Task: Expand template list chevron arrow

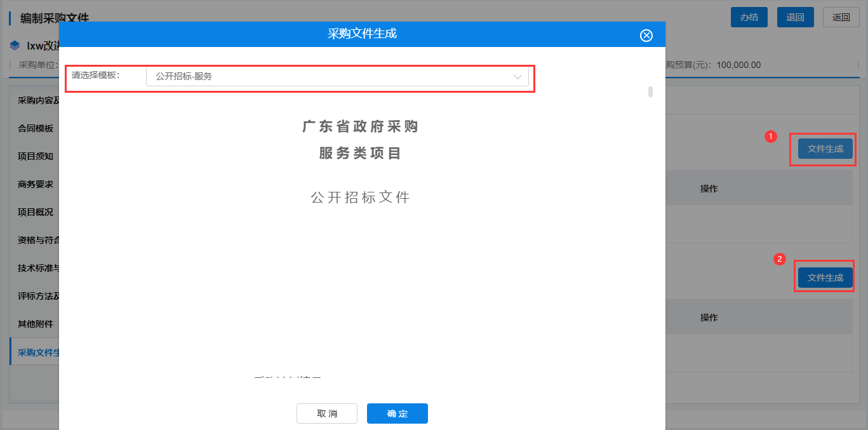Action: pos(517,76)
